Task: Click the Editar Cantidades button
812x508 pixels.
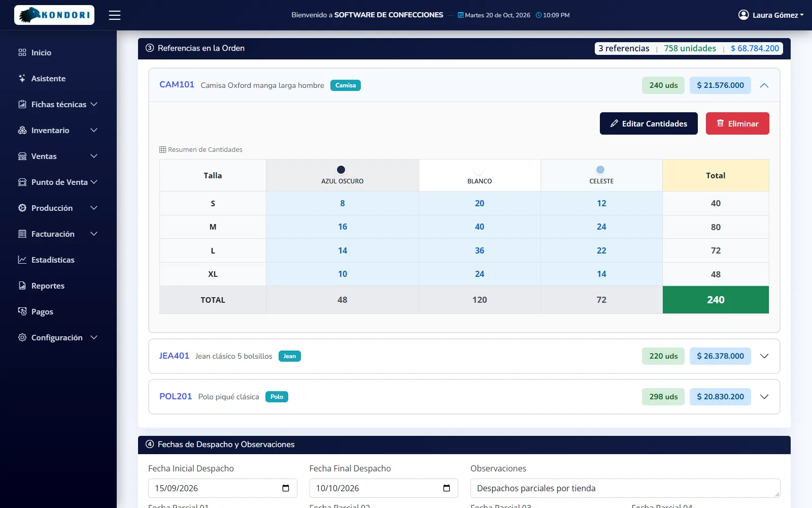Action: coord(649,123)
